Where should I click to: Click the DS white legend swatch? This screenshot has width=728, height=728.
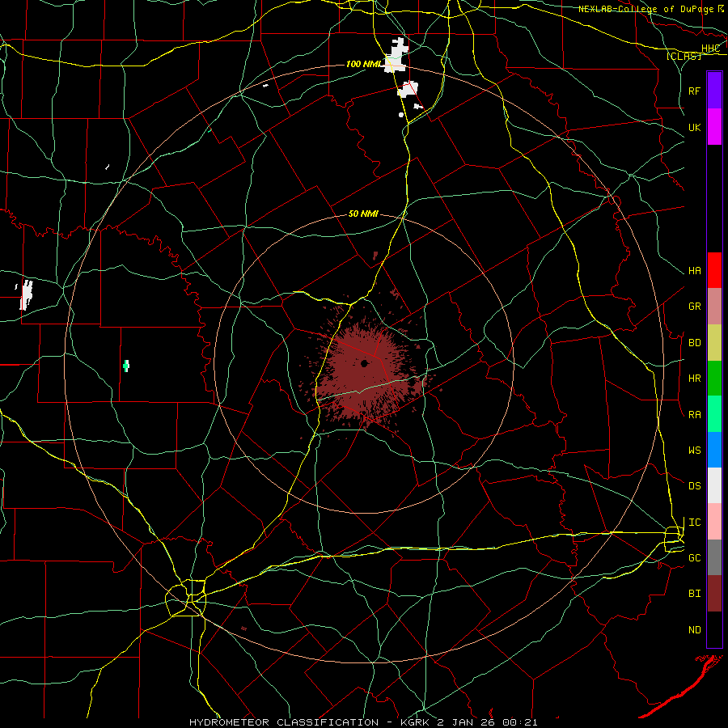[714, 485]
